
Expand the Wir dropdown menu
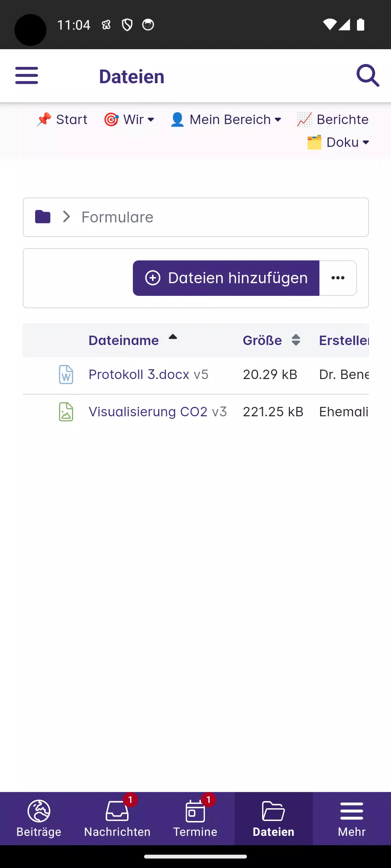coord(129,120)
